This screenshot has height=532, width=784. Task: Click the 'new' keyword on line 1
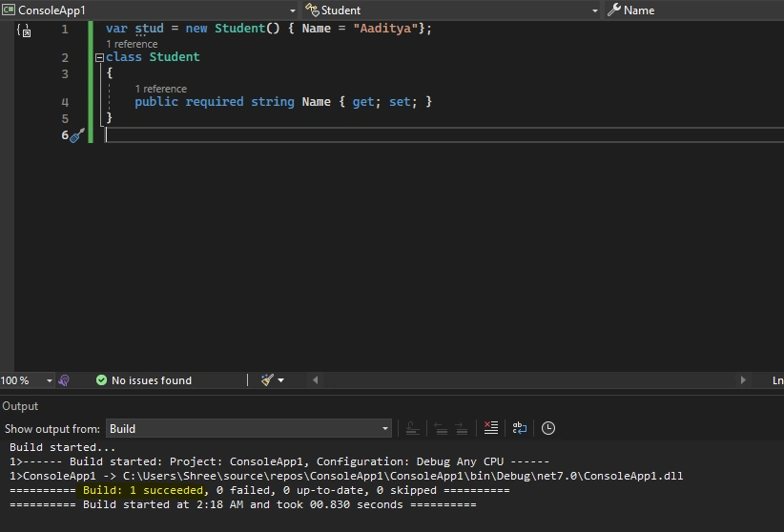pos(196,29)
